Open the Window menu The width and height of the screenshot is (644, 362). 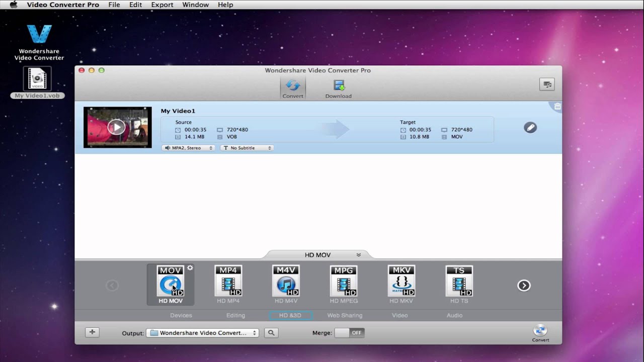(x=195, y=5)
